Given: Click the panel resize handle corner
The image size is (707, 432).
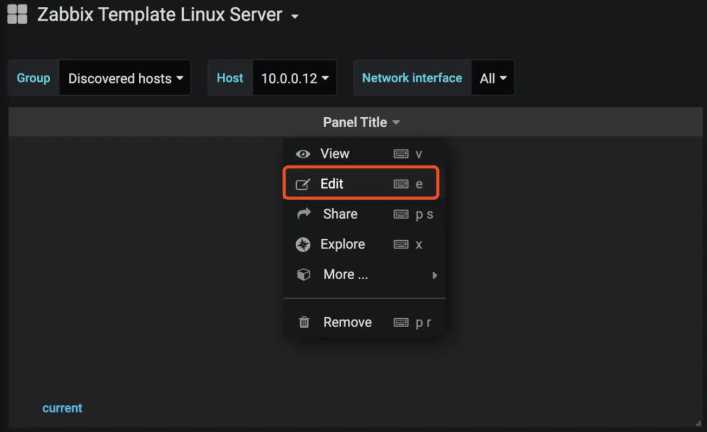Looking at the screenshot, I should (698, 423).
